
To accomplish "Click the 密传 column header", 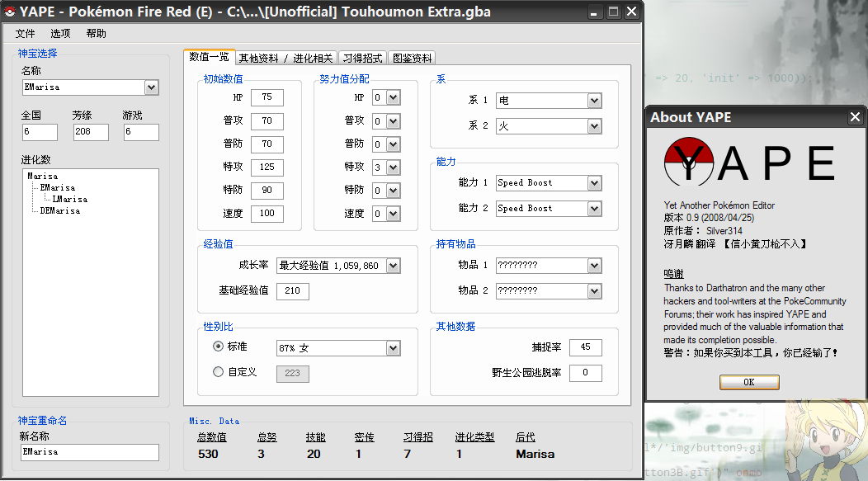I will point(364,437).
